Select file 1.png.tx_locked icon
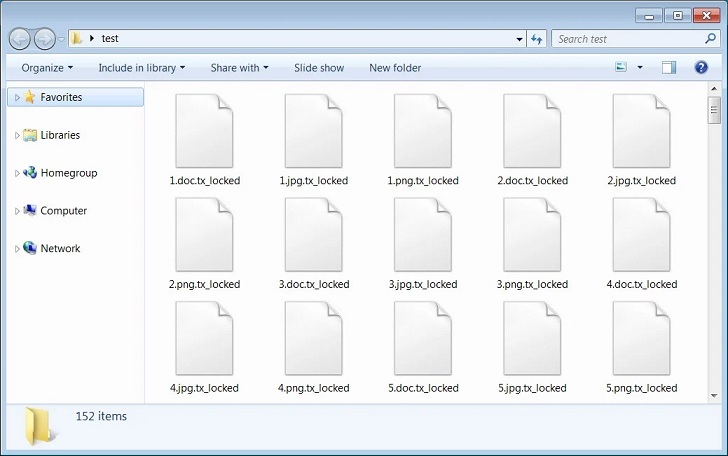This screenshot has height=456, width=728. (423, 131)
